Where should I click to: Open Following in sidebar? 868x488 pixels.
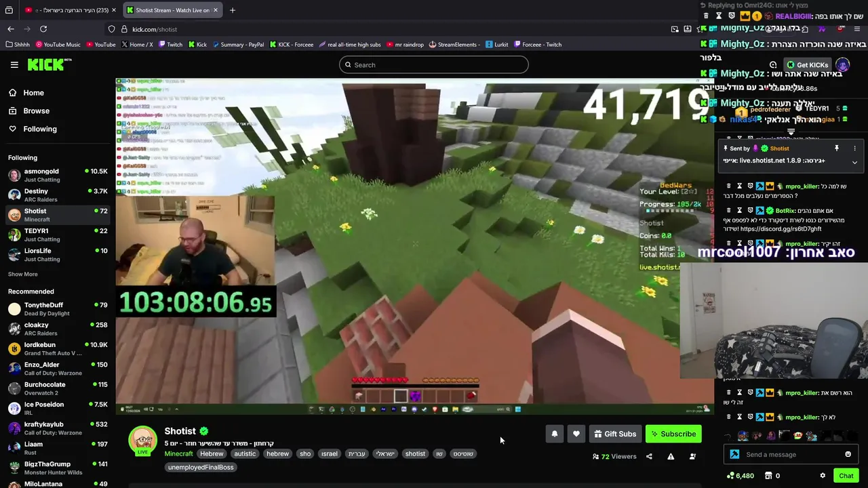[40, 129]
